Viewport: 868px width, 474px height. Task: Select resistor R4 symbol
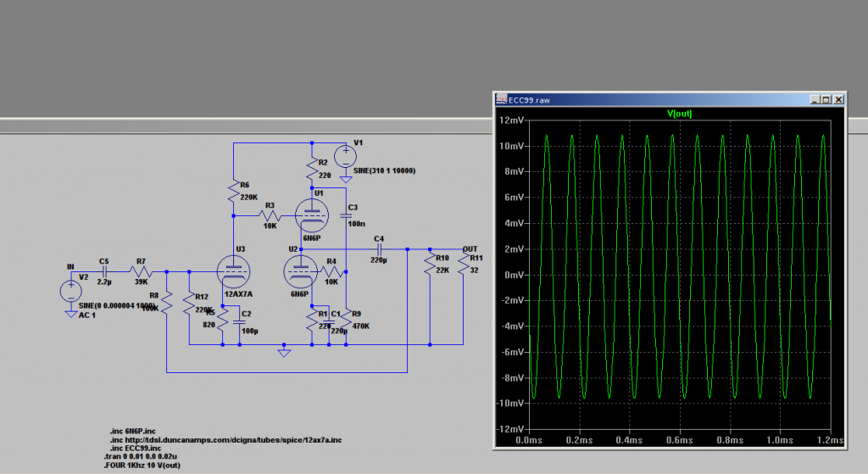coord(331,272)
